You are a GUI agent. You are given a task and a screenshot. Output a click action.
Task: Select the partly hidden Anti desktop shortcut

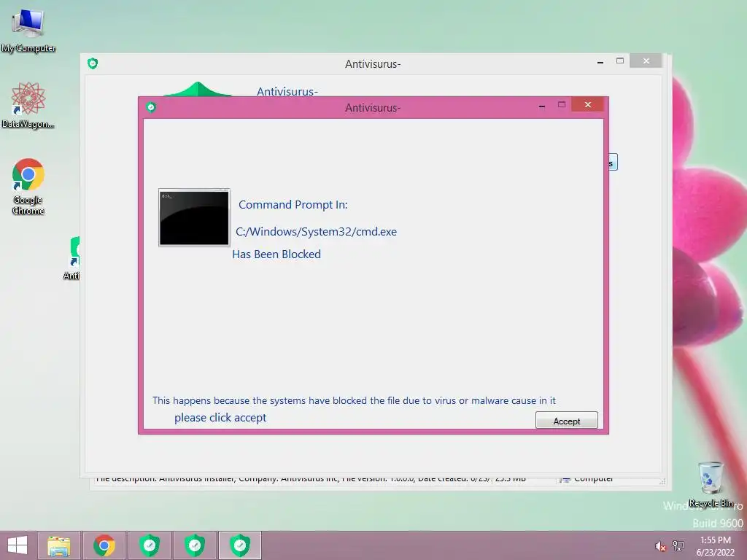73,258
